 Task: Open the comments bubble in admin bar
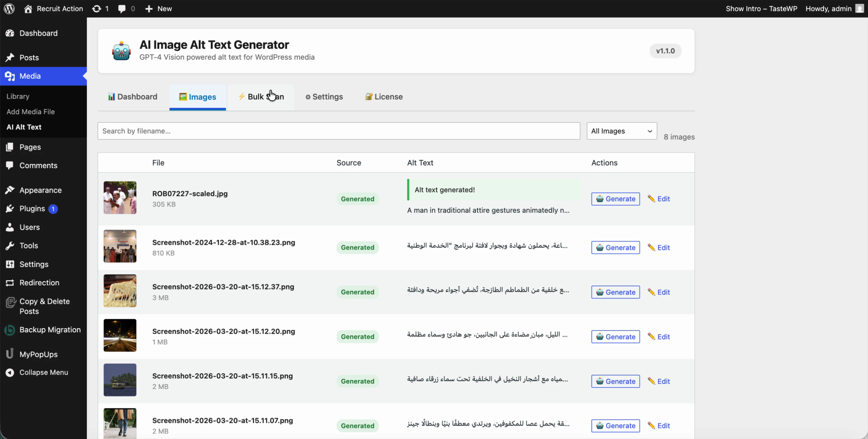(126, 9)
